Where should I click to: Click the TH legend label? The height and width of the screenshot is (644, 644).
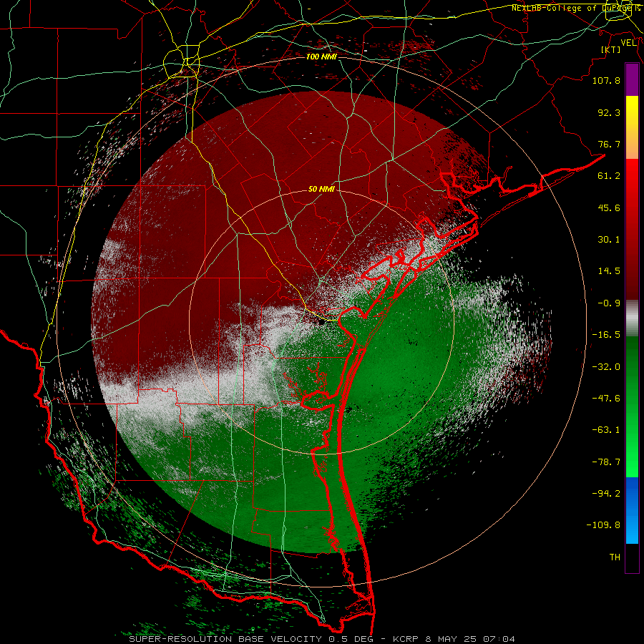click(x=615, y=557)
